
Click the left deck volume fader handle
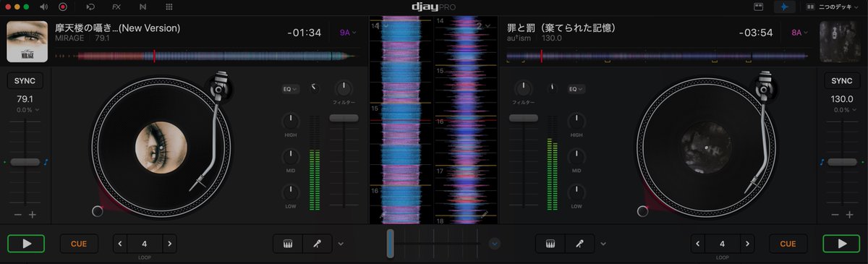(344, 117)
